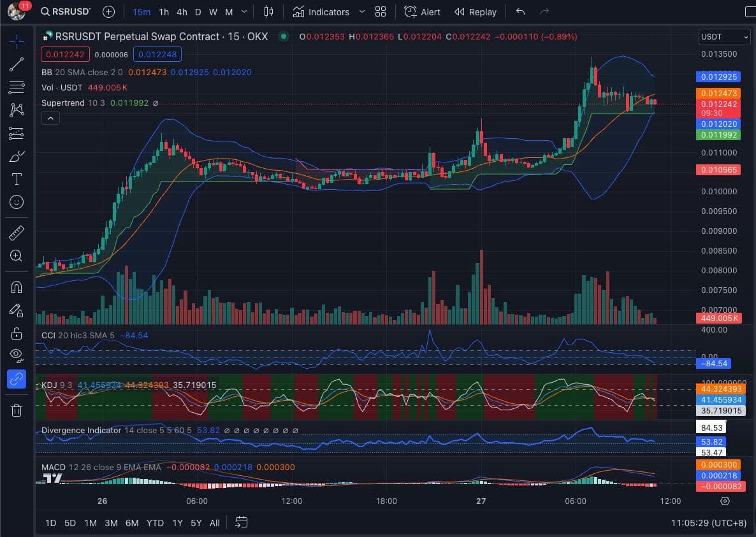Pick the ruler measure tool
Screen dimensions: 756x537
tap(17, 233)
